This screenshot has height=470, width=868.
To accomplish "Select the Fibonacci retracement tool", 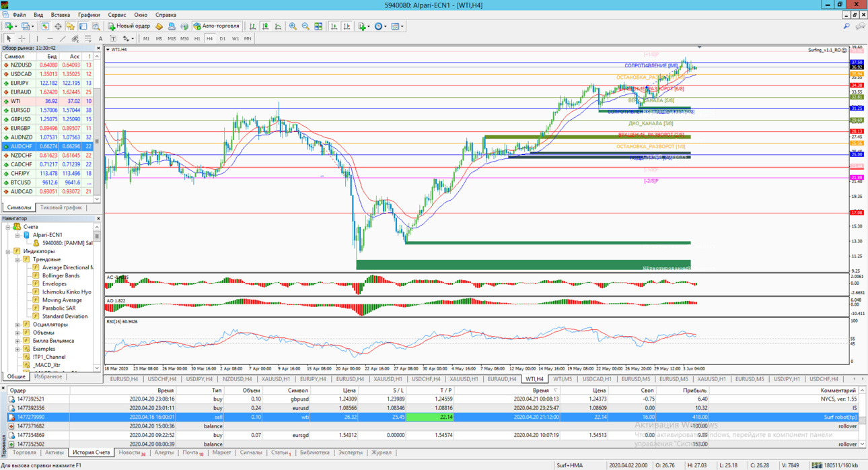I will [x=87, y=38].
